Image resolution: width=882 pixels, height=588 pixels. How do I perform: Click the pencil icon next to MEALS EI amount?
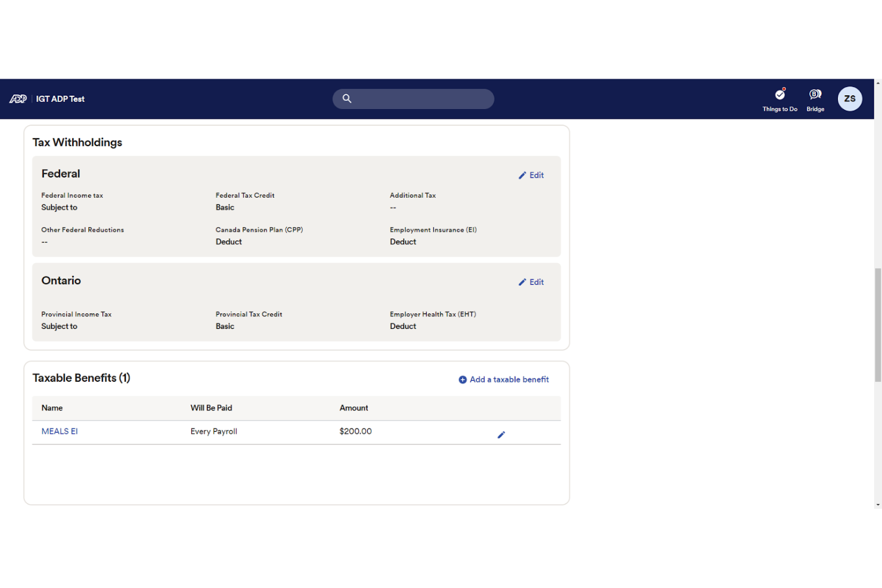pos(501,435)
